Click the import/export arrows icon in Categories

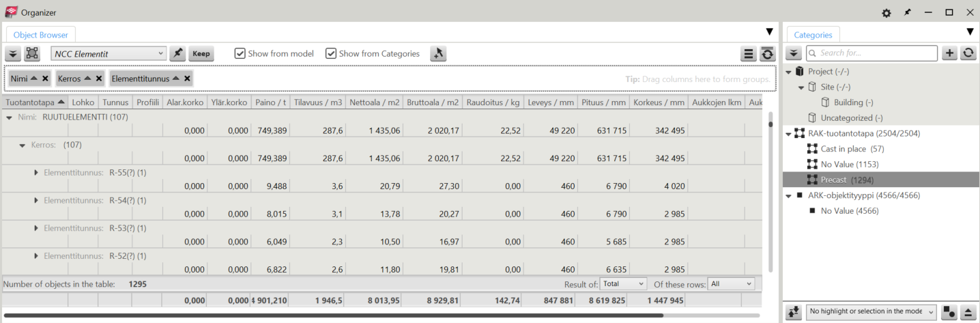[793, 312]
